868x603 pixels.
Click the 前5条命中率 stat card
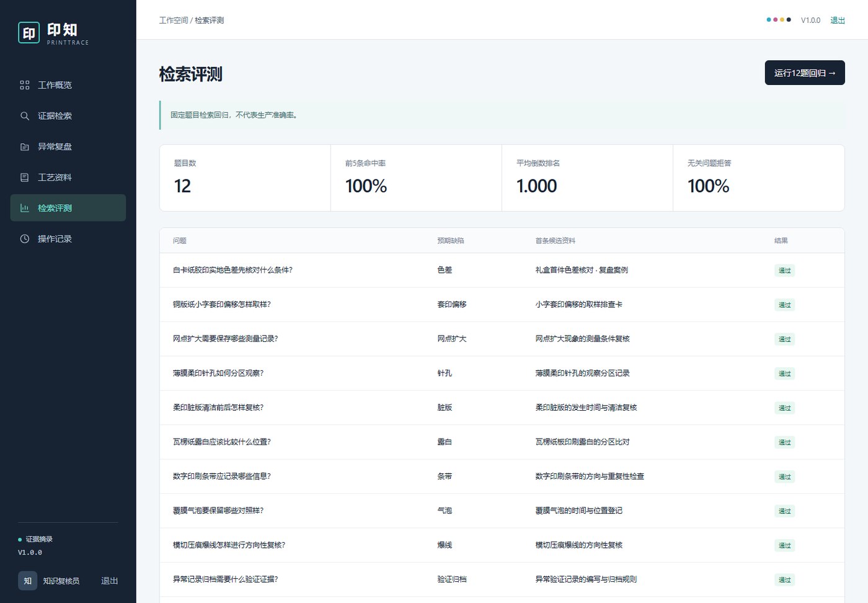click(416, 178)
